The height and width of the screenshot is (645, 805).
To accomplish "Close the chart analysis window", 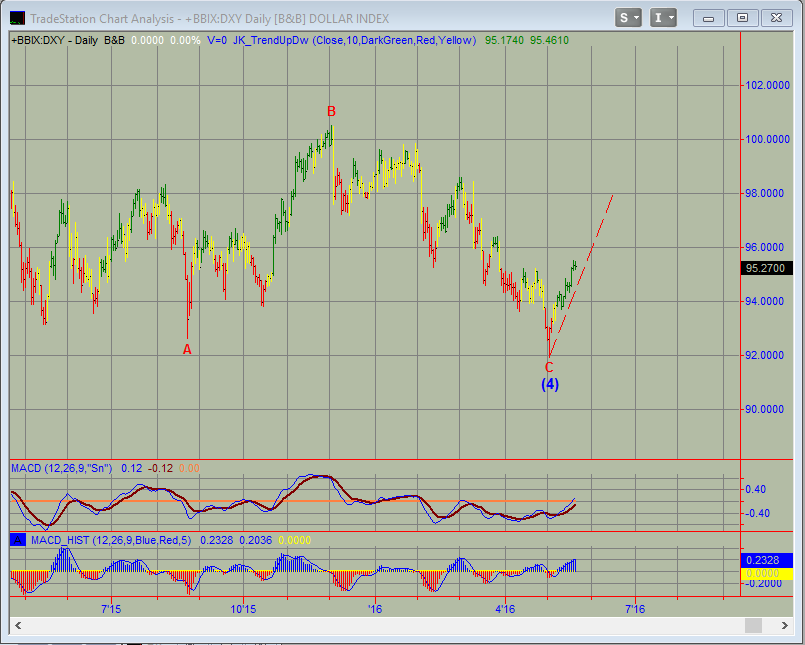I will [x=776, y=18].
